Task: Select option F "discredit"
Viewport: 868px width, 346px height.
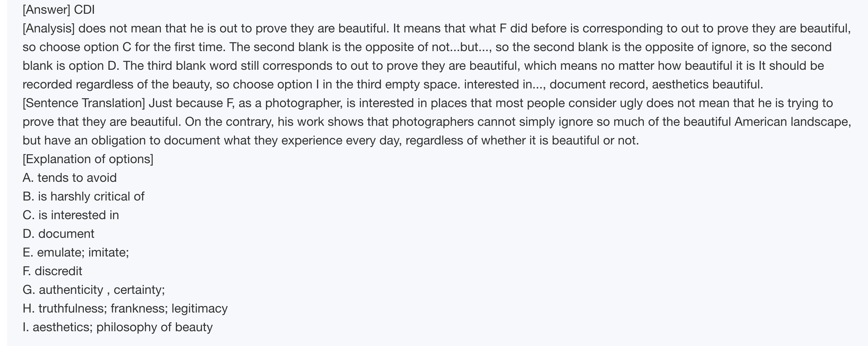Action: pos(53,271)
